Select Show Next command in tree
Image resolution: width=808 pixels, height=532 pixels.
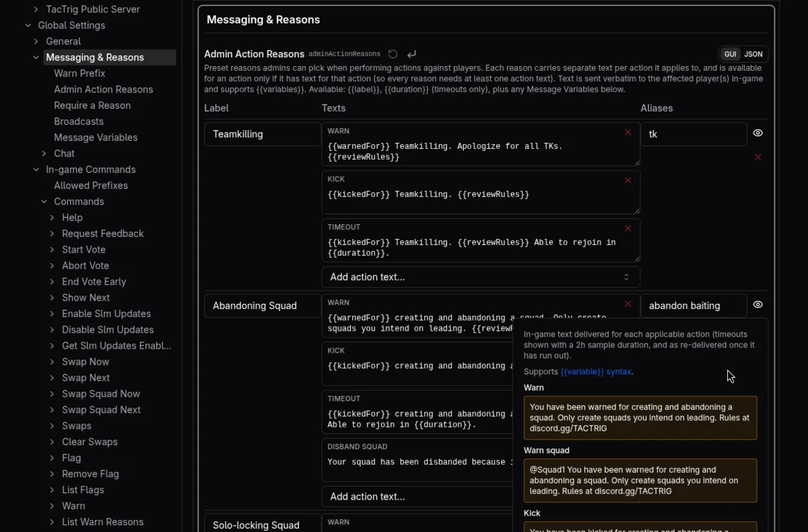tap(86, 298)
